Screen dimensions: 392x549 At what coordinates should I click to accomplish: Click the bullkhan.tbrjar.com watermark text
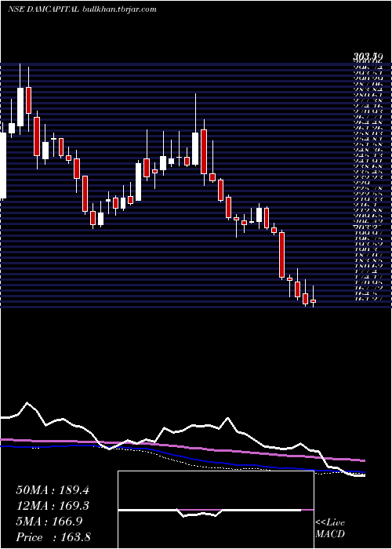[119, 9]
